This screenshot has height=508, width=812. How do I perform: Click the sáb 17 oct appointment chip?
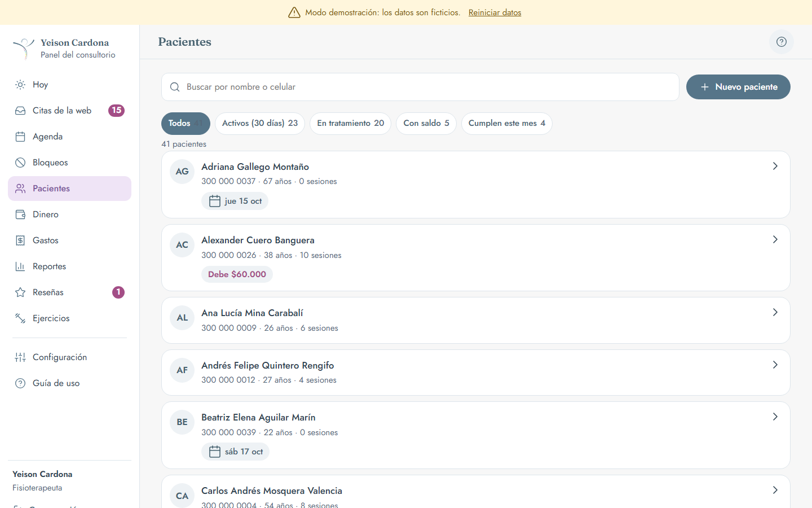pyautogui.click(x=235, y=452)
